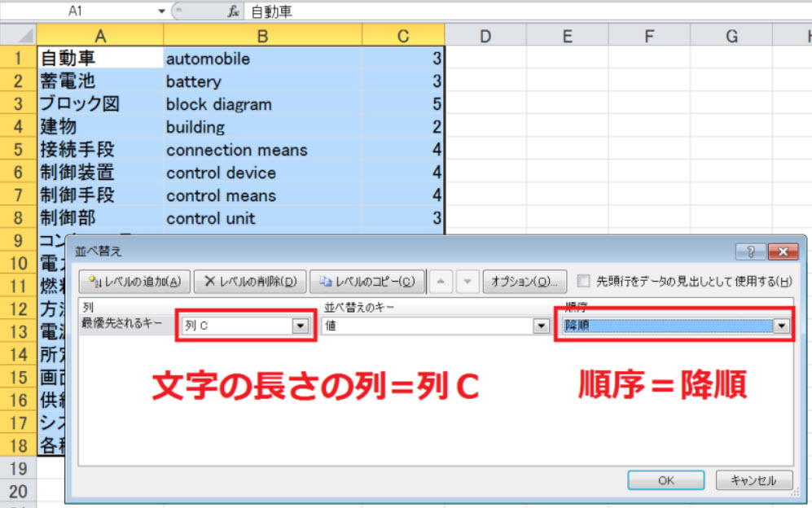
Task: Expand the 順序 降順 dropdown
Action: (782, 326)
